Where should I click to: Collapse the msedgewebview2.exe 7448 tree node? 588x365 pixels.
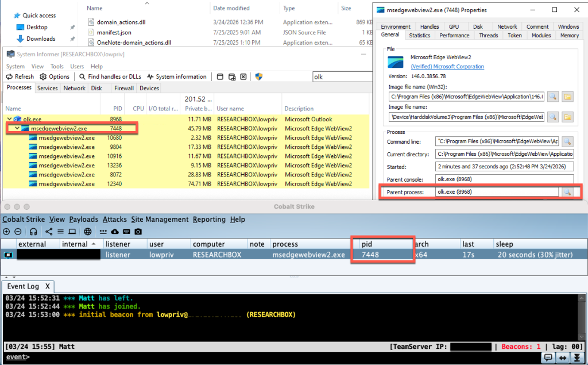17,128
